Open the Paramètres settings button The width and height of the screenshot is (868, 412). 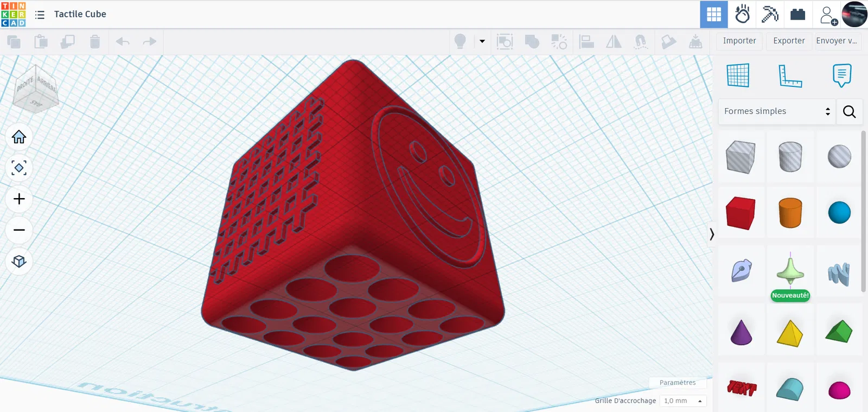pyautogui.click(x=678, y=383)
